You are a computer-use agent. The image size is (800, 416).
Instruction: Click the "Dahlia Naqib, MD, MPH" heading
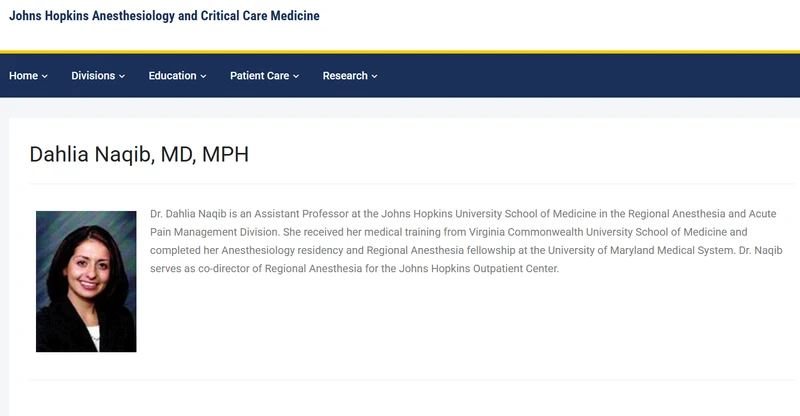pyautogui.click(x=139, y=154)
